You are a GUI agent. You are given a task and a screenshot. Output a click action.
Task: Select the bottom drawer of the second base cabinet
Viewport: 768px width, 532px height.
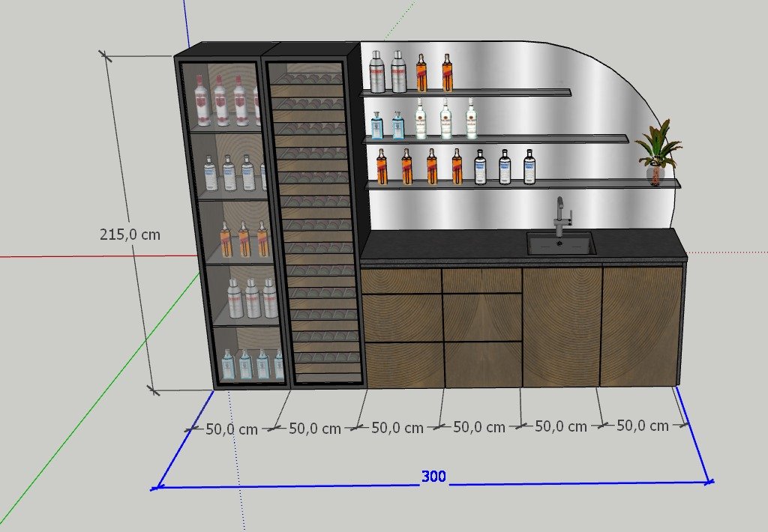(482, 364)
